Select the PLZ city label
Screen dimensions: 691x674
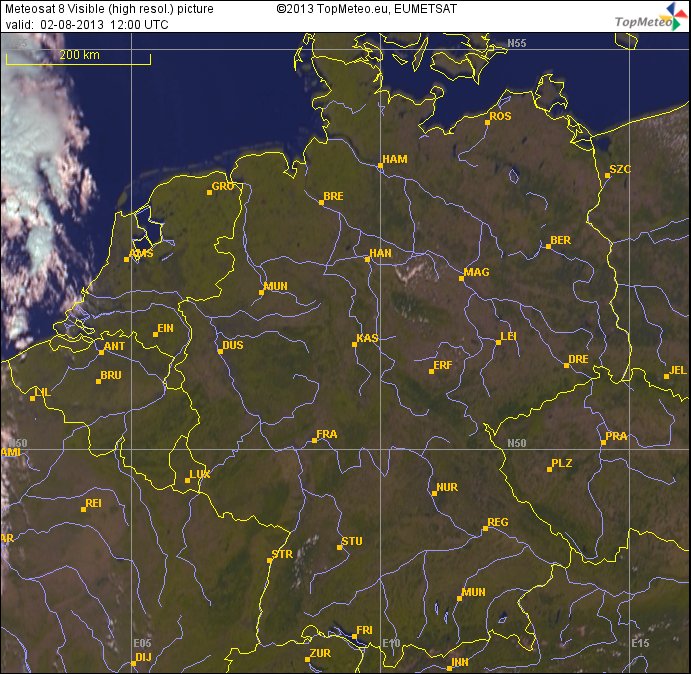(x=562, y=464)
